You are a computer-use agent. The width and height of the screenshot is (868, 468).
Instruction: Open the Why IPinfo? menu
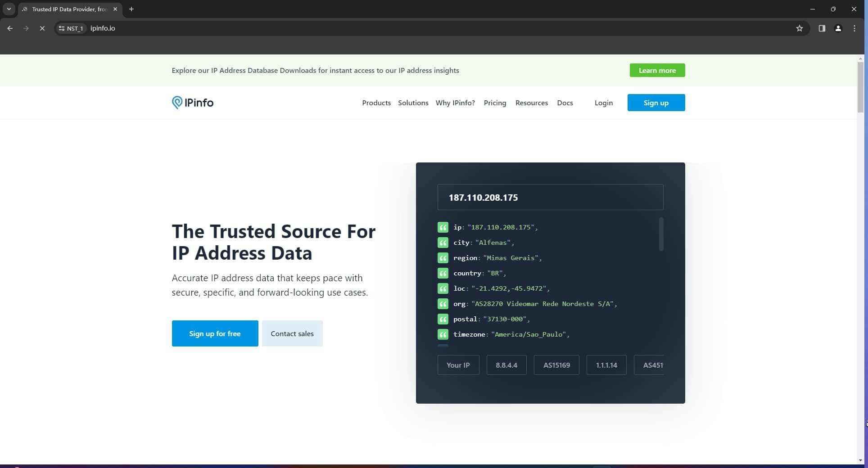point(455,103)
